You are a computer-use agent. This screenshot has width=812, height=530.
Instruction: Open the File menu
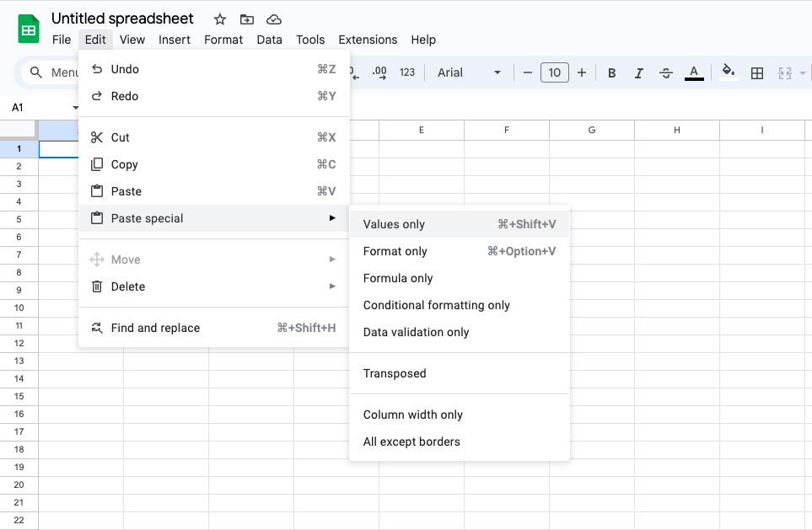[62, 40]
